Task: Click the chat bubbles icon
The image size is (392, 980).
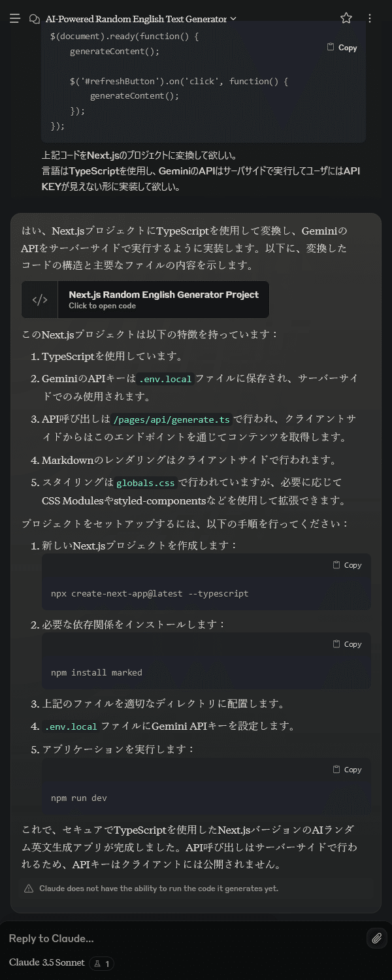Action: pyautogui.click(x=35, y=19)
